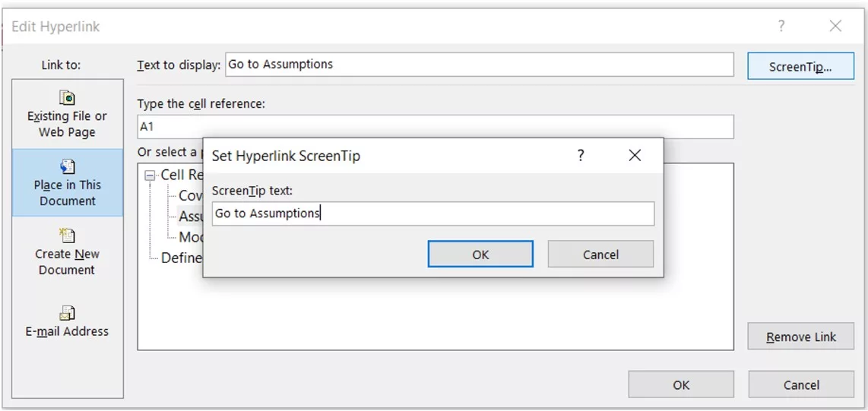This screenshot has width=868, height=411.
Task: Select the highlighted "Assu" sheet tree entry
Action: pyautogui.click(x=190, y=217)
